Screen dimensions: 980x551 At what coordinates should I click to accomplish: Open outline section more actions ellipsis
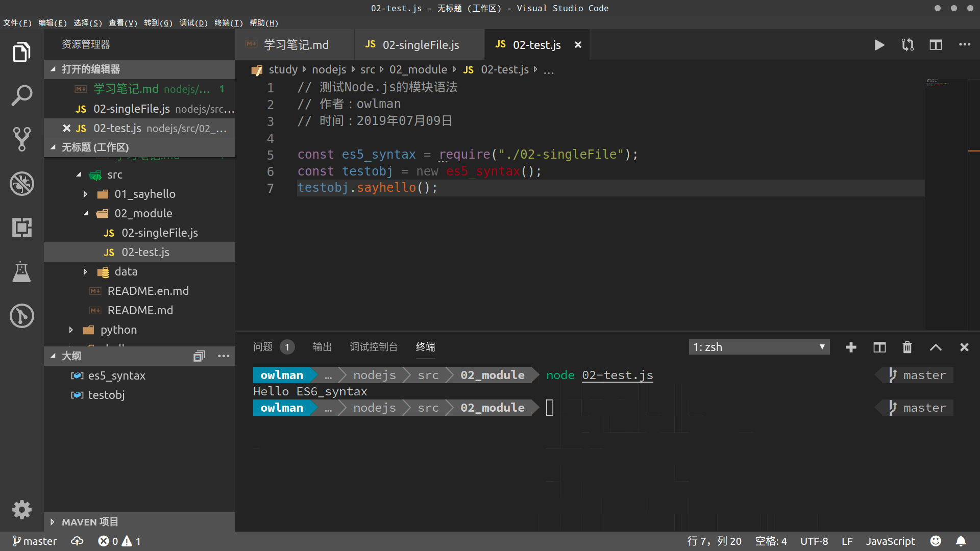pyautogui.click(x=224, y=356)
